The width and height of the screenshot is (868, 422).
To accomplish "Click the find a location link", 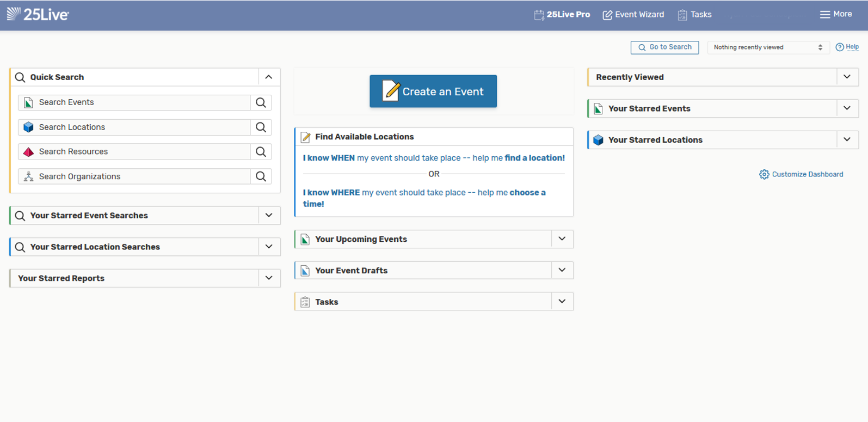I will (x=534, y=158).
